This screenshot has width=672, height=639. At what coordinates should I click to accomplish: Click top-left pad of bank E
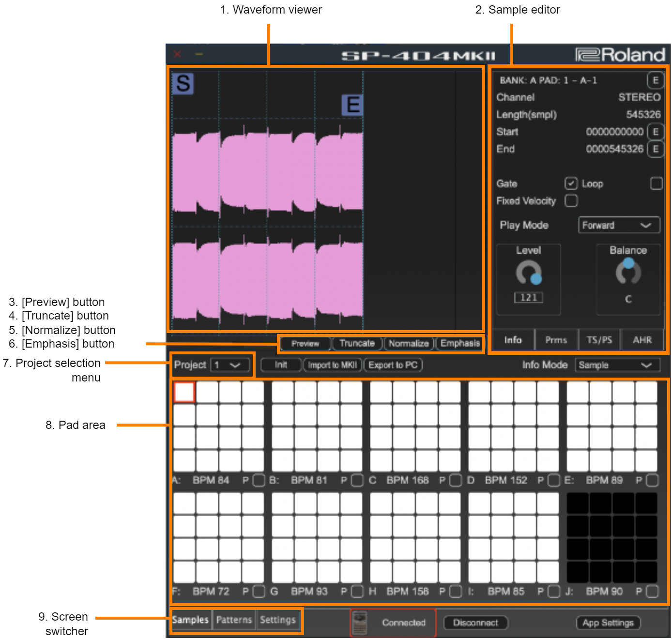pyautogui.click(x=578, y=392)
